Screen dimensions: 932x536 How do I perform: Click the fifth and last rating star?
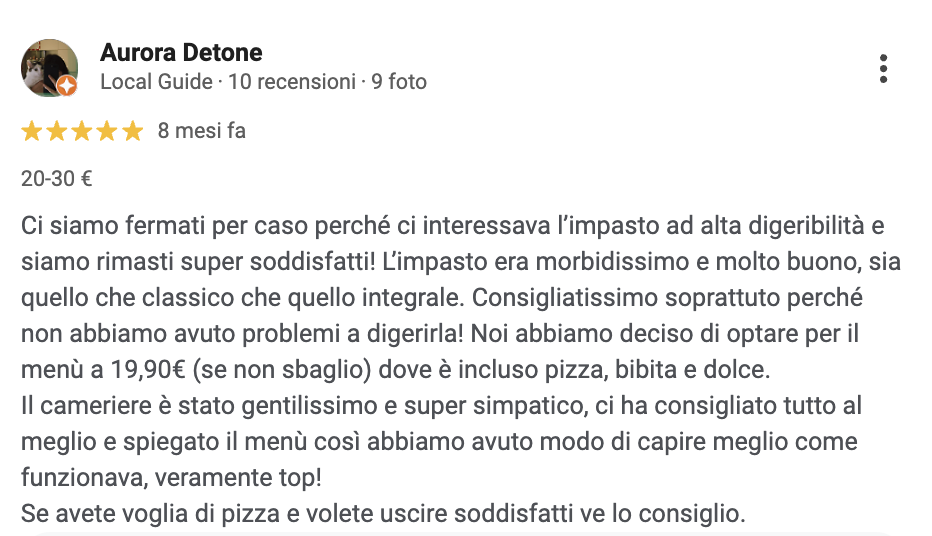[133, 131]
